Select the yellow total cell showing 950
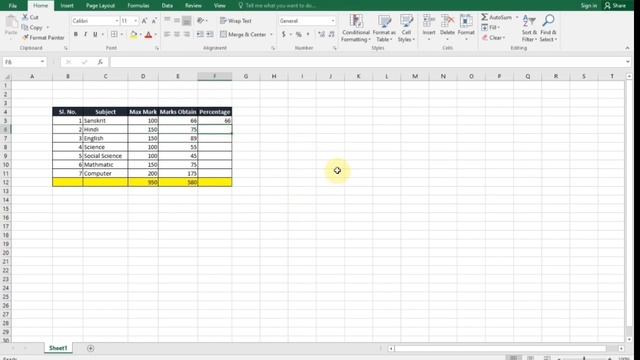 [143, 182]
